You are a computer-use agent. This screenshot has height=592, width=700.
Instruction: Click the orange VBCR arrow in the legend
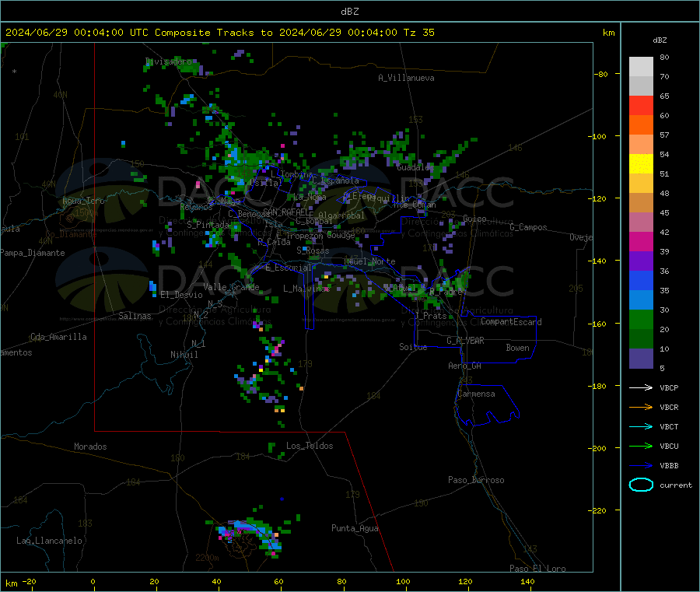tap(641, 407)
